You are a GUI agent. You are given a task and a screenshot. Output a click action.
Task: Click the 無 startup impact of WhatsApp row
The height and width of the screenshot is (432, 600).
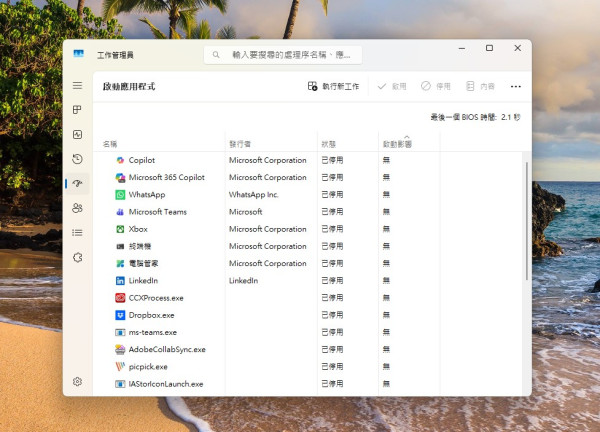tap(386, 194)
